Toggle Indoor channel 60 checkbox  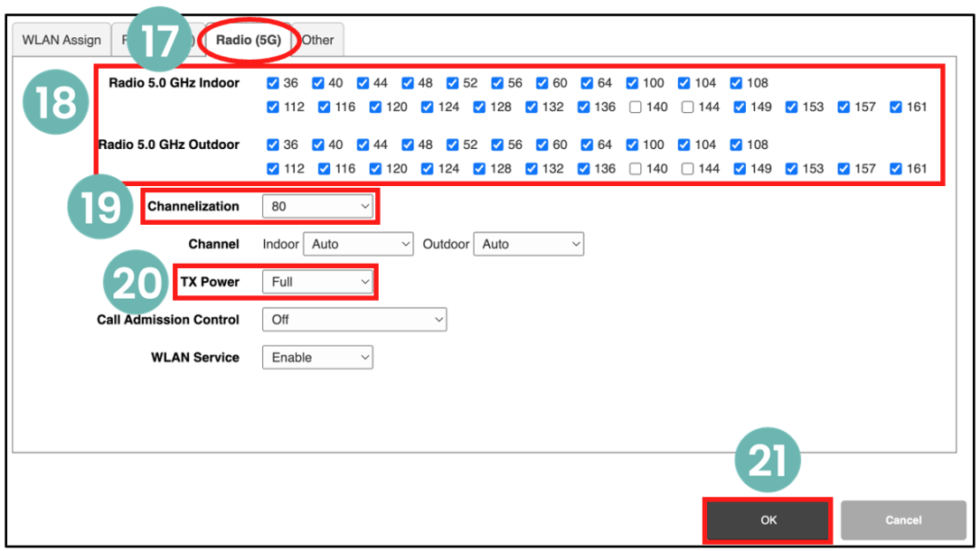click(x=542, y=83)
